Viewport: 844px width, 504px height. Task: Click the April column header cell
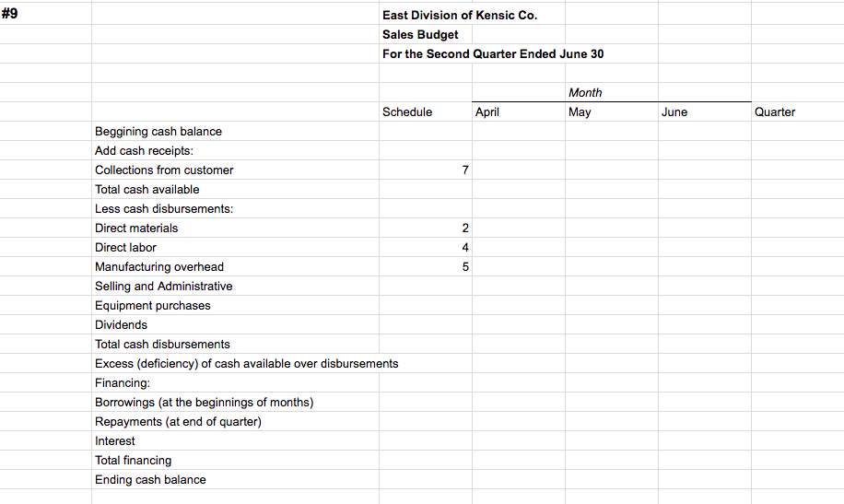click(487, 112)
